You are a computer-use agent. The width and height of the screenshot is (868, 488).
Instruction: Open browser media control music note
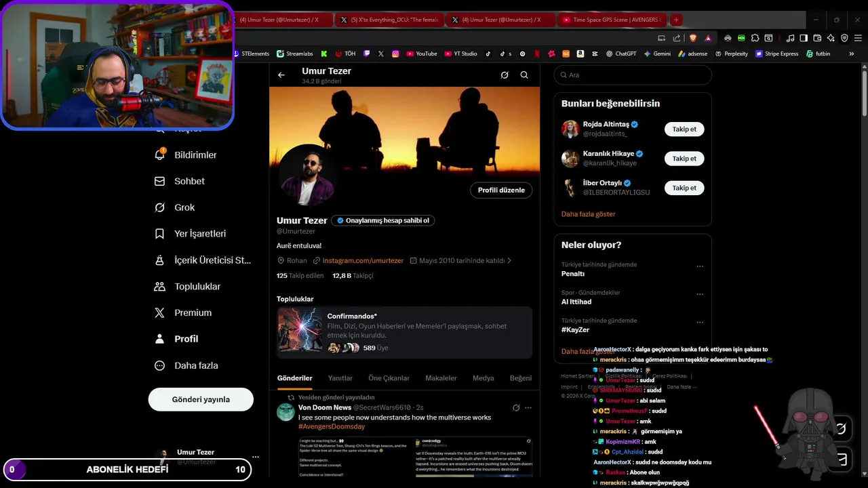click(790, 38)
